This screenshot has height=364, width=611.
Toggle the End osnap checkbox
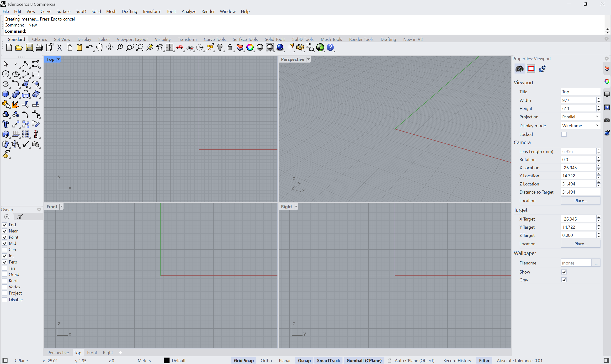[5, 225]
